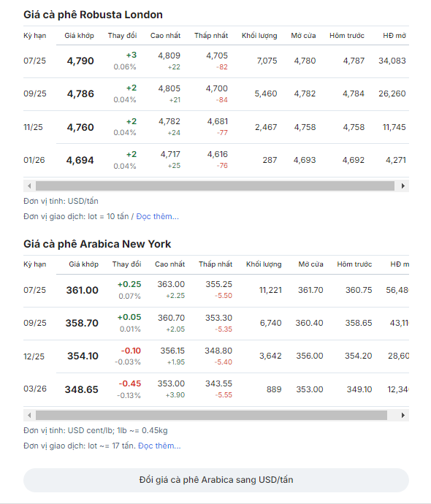This screenshot has width=431, height=504.
Task: Click Arabica 07/25 matched price 361.00
Action: (x=83, y=290)
